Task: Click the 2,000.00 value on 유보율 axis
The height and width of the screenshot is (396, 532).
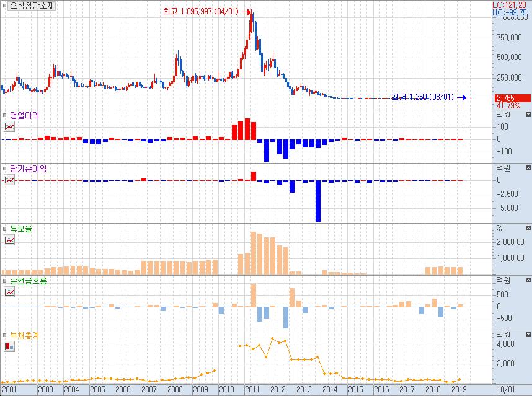Action: 511,242
